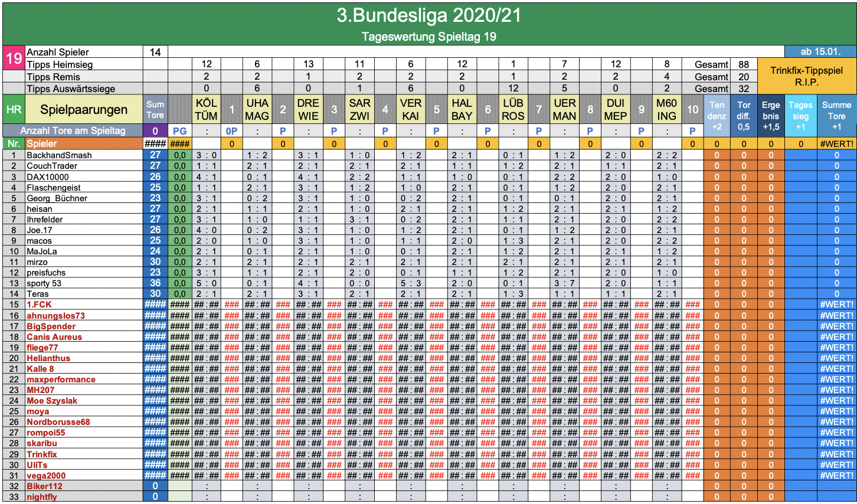Click the 'Tipps Auswärtssiege' row label
The width and height of the screenshot is (857, 504).
[x=71, y=89]
